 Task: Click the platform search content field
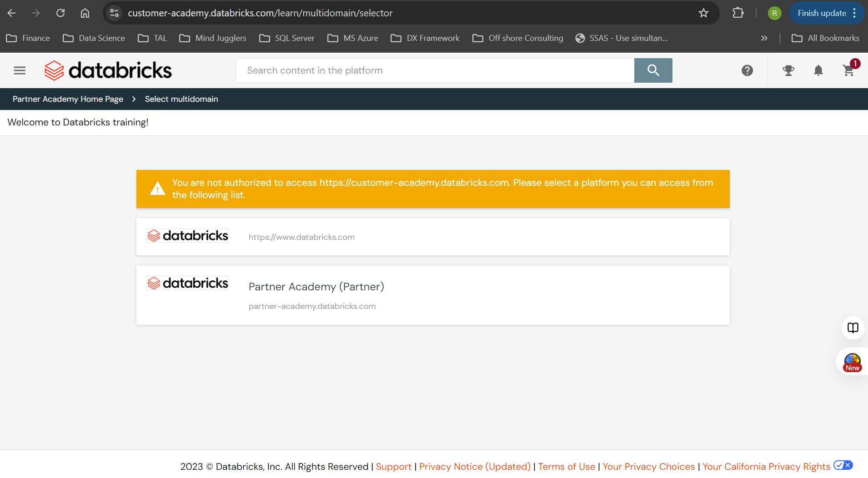click(435, 70)
